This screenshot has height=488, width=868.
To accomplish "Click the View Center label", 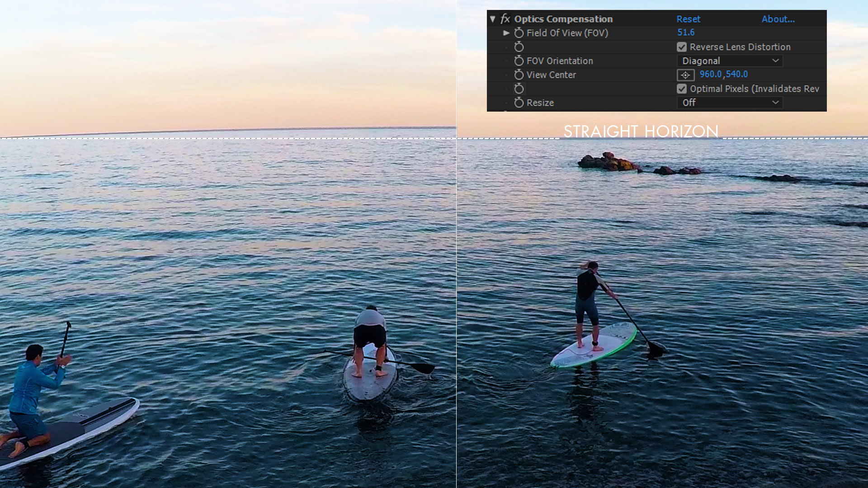I will [551, 75].
